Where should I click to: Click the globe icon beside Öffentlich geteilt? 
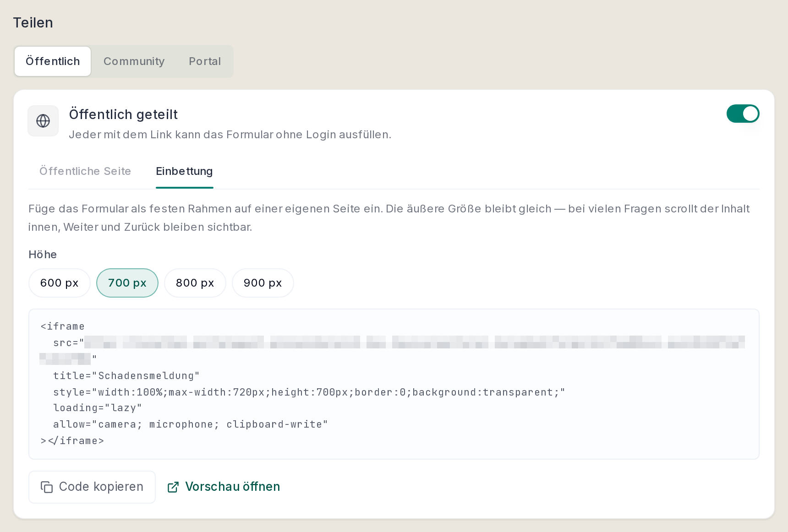pos(43,121)
